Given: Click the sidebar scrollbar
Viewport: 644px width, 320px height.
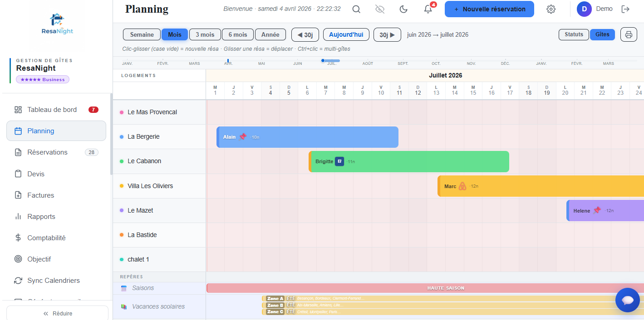Looking at the screenshot, I should point(111,134).
